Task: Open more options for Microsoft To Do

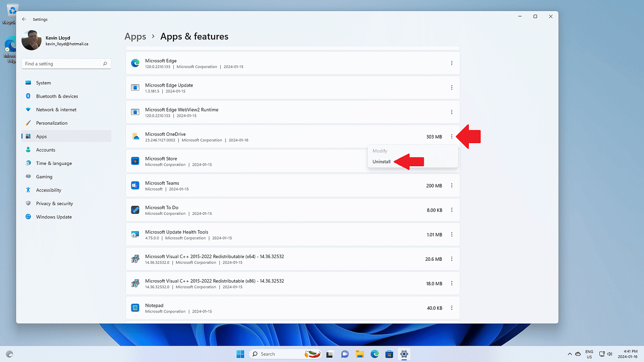Action: [x=452, y=210]
